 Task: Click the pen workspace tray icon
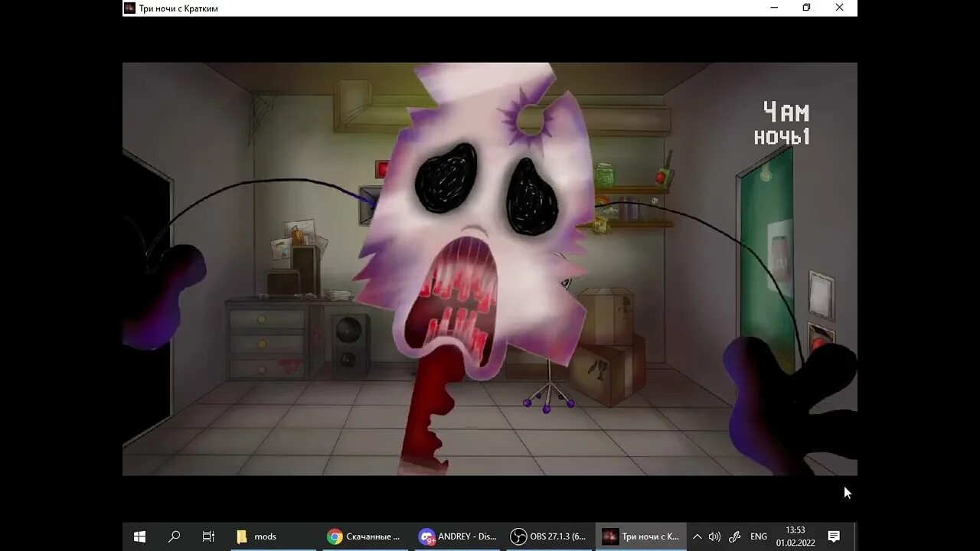[x=734, y=536]
